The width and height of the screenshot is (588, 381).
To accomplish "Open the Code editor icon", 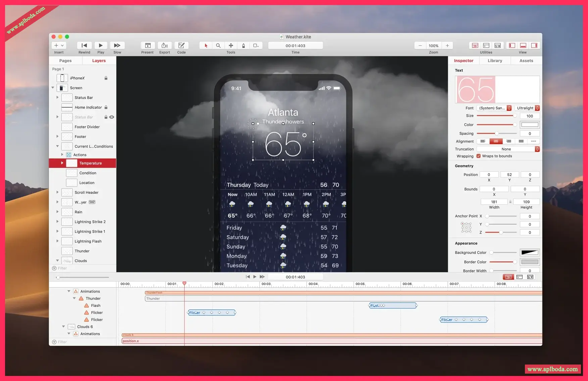I will coord(181,45).
